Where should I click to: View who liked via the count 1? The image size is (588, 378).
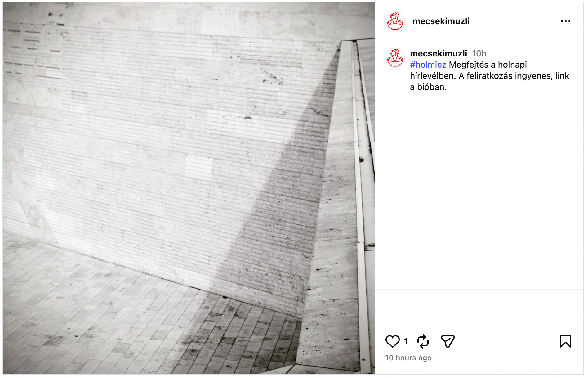tap(406, 341)
